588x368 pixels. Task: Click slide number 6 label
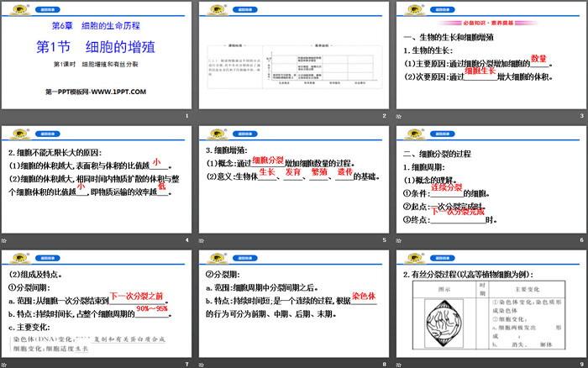click(x=581, y=240)
